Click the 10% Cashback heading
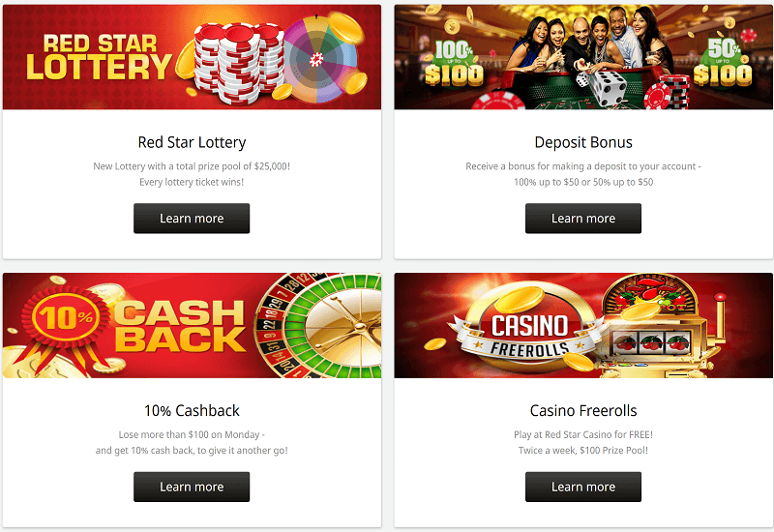Viewport: 774px width, 532px height. [x=192, y=410]
